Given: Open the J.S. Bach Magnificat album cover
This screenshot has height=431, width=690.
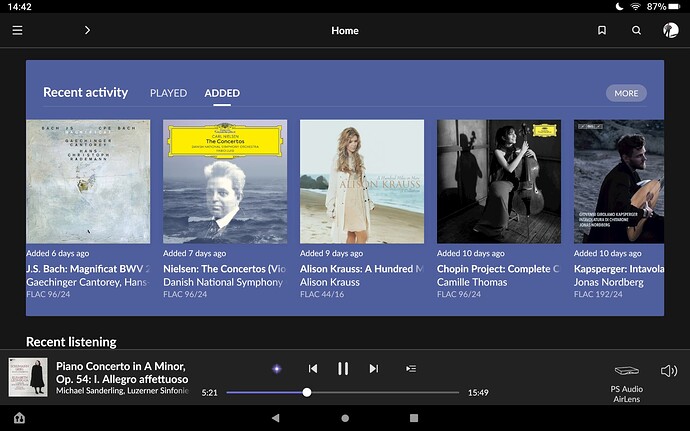Looking at the screenshot, I should pos(88,181).
